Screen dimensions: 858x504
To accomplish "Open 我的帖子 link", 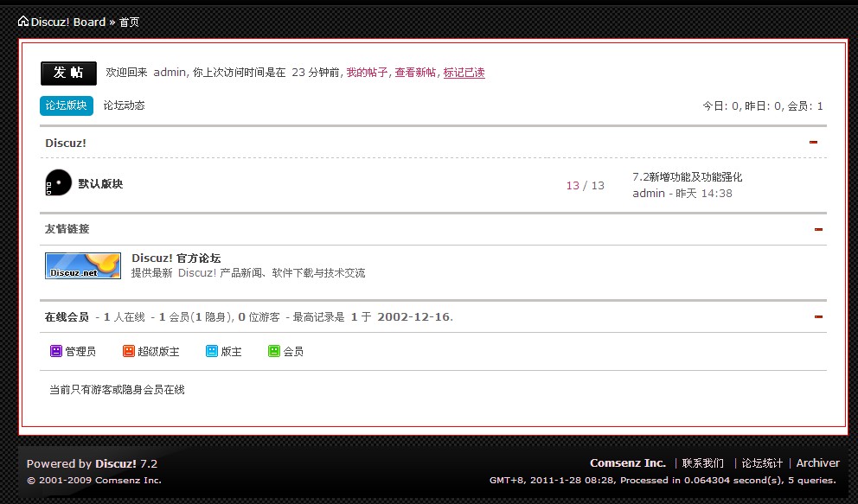I will pyautogui.click(x=367, y=72).
